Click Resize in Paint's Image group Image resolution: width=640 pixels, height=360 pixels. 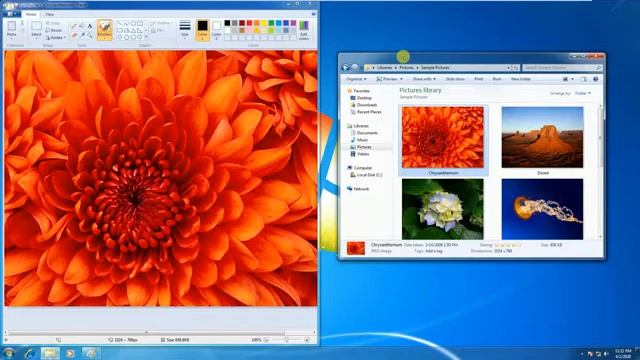pyautogui.click(x=54, y=30)
